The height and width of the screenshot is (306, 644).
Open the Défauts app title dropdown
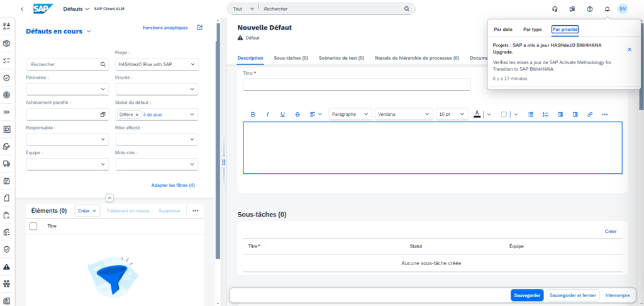76,9
